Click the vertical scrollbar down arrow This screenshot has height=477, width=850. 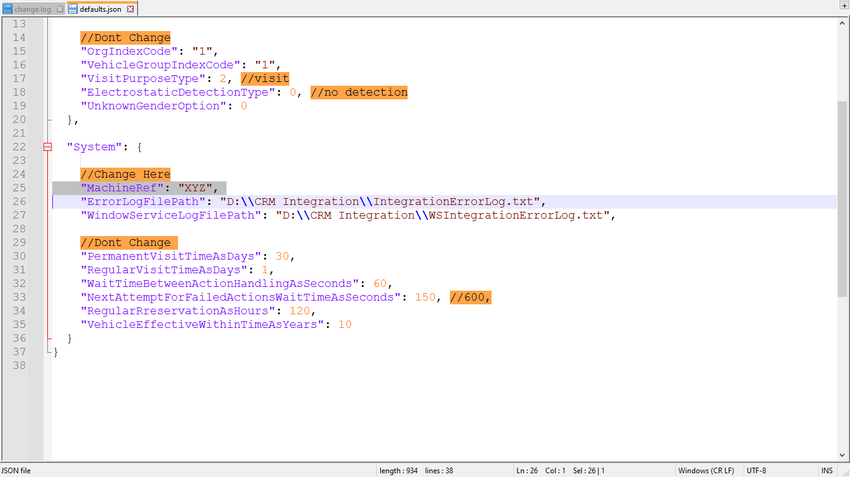click(842, 455)
